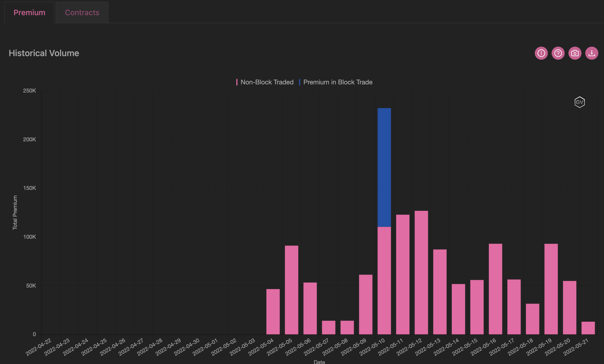Click the 2022-05-21 date label

tap(576, 347)
